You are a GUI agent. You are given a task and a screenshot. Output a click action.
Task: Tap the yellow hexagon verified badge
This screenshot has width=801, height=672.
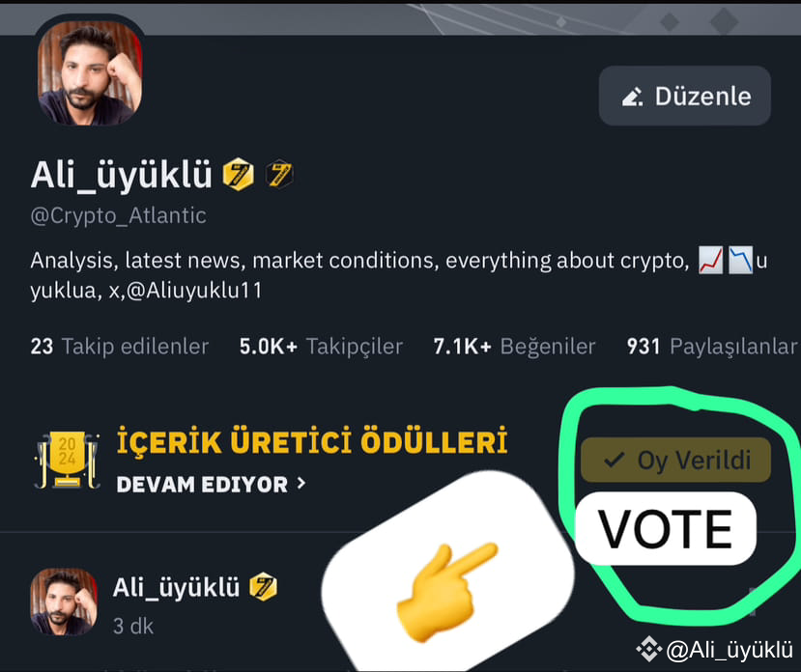(238, 174)
